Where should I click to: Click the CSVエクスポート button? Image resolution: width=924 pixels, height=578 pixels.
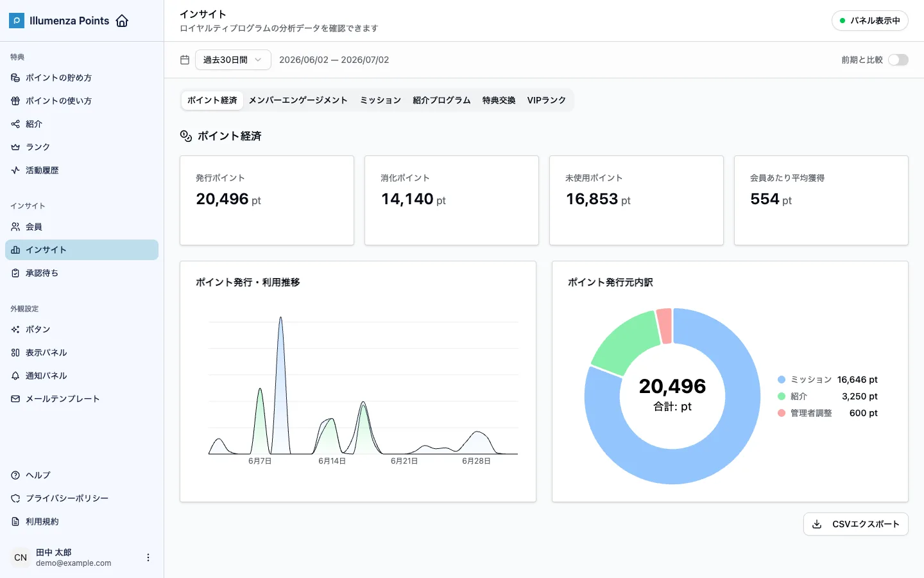click(x=856, y=524)
